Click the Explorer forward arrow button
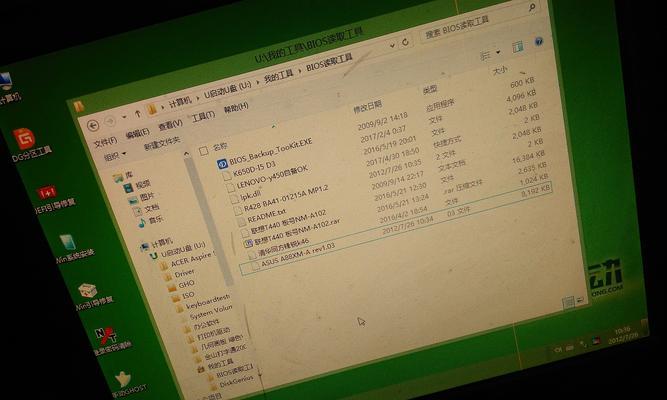This screenshot has height=400, width=667. pos(110,122)
